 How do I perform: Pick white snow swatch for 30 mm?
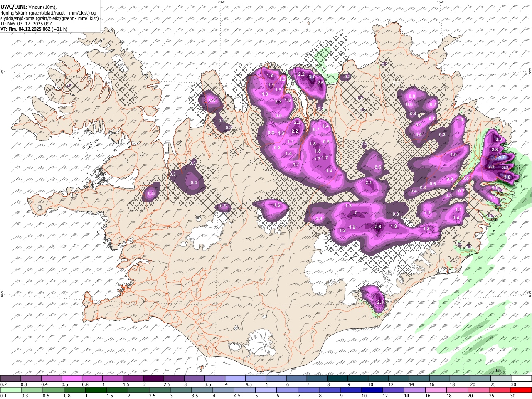point(521,379)
